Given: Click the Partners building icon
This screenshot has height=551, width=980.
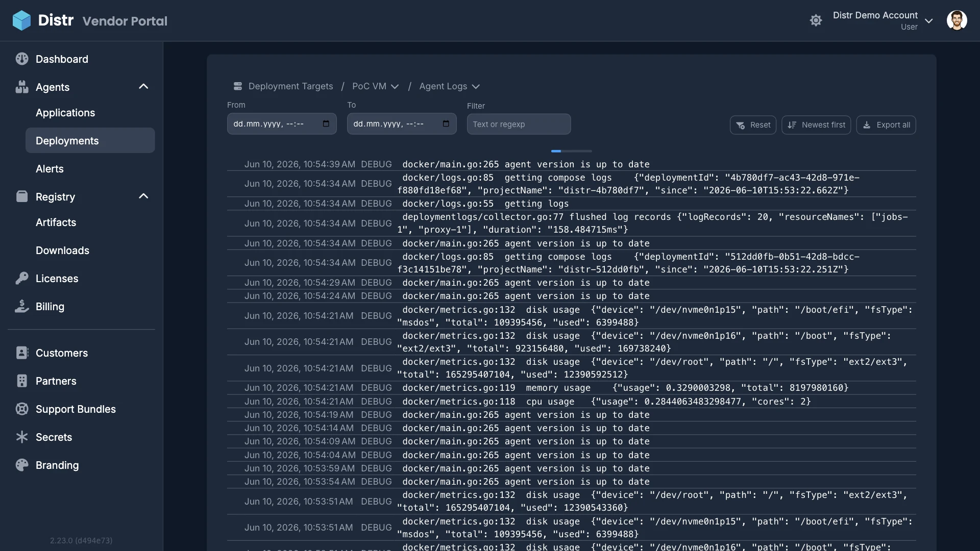Looking at the screenshot, I should pyautogui.click(x=22, y=381).
